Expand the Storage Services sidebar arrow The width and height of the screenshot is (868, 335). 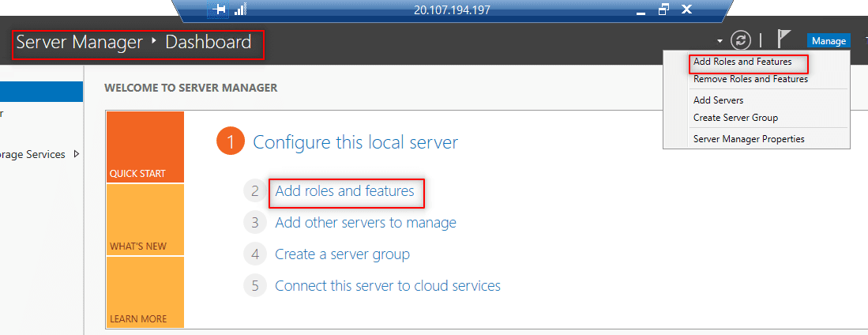coord(76,155)
